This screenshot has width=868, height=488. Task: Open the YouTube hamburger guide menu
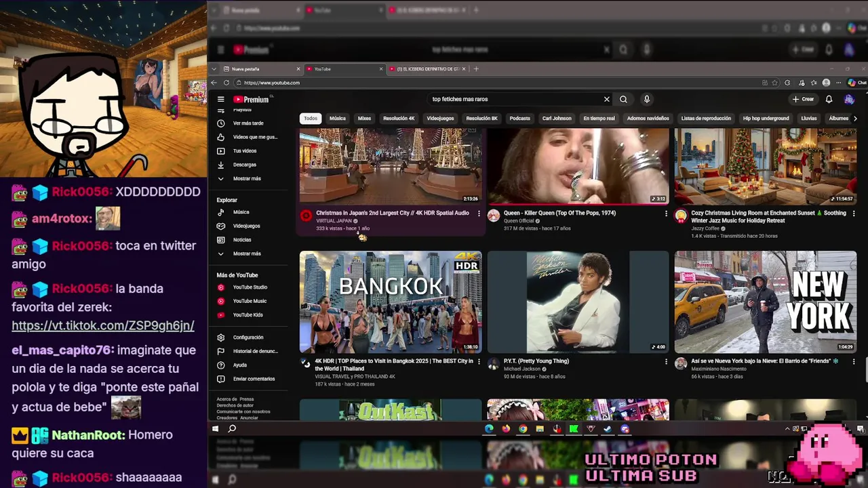tap(220, 99)
